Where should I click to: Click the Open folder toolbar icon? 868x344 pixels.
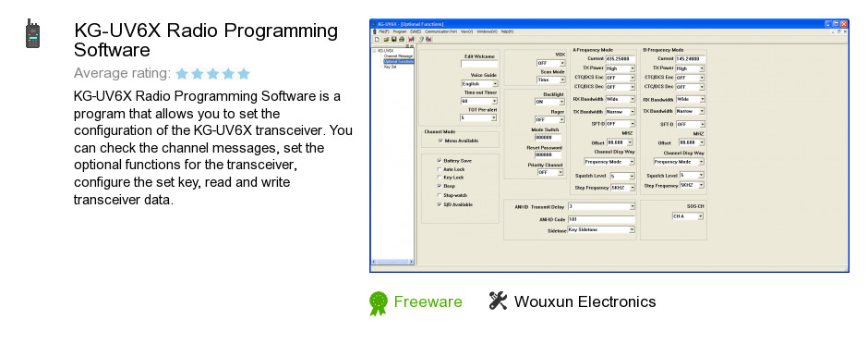tap(386, 40)
